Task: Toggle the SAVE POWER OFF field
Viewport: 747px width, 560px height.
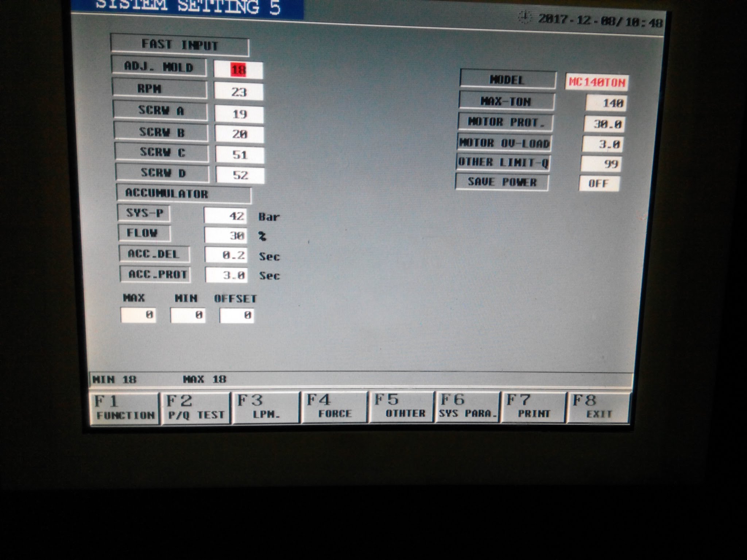Action: pyautogui.click(x=599, y=183)
